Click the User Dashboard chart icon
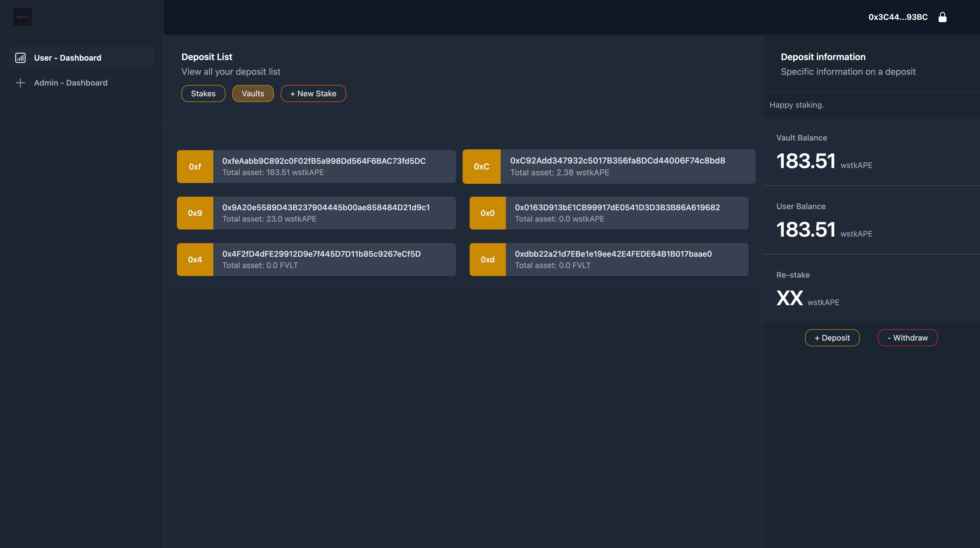980x548 pixels. (20, 58)
